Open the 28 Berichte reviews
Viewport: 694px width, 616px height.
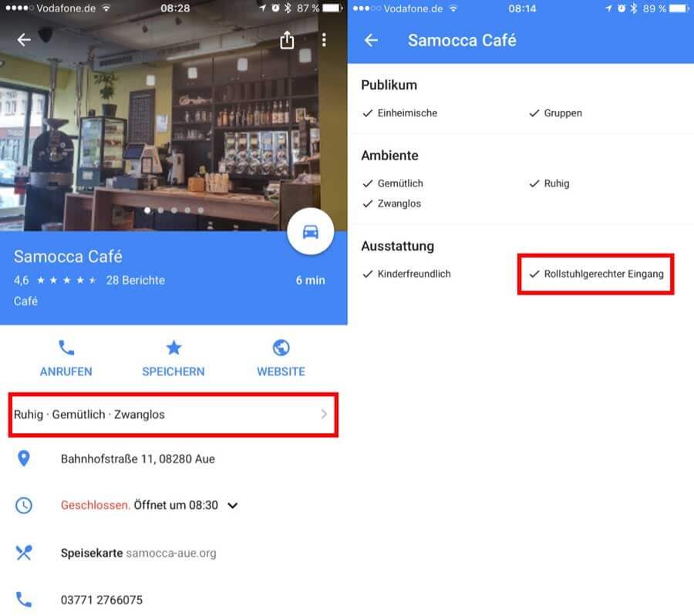[136, 280]
